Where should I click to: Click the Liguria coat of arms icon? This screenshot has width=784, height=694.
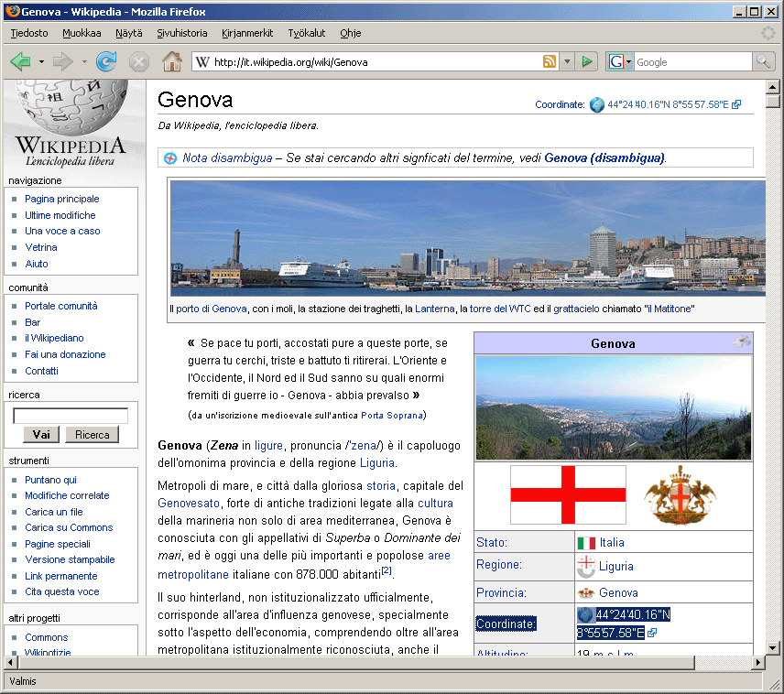click(584, 566)
